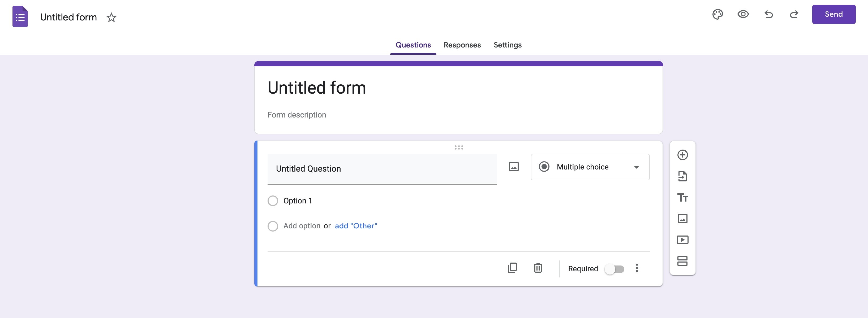Switch to the Settings tab
868x318 pixels.
[508, 45]
